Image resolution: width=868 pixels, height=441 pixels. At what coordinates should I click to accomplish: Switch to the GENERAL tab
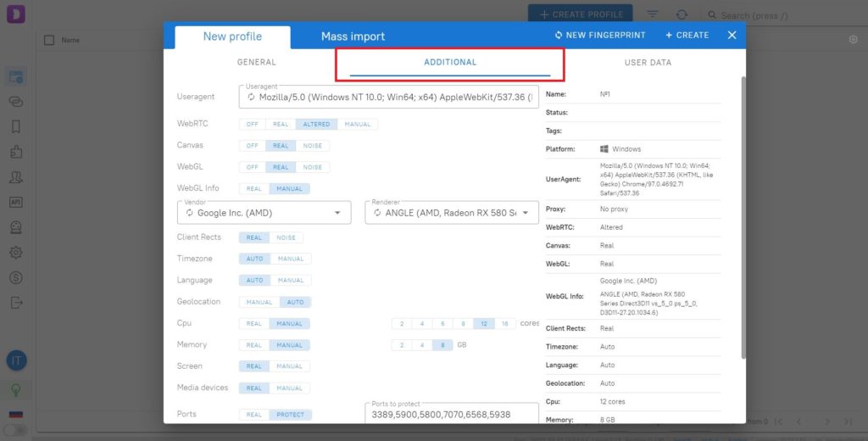(x=256, y=63)
